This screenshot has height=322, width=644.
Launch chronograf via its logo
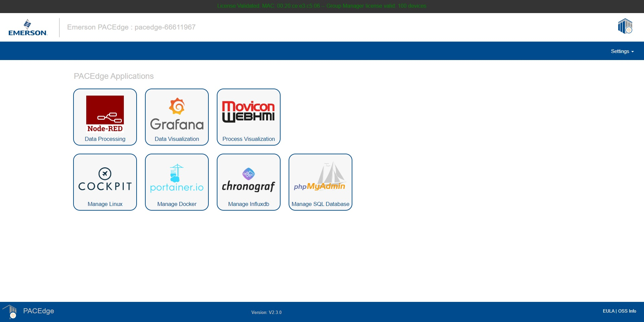click(248, 180)
